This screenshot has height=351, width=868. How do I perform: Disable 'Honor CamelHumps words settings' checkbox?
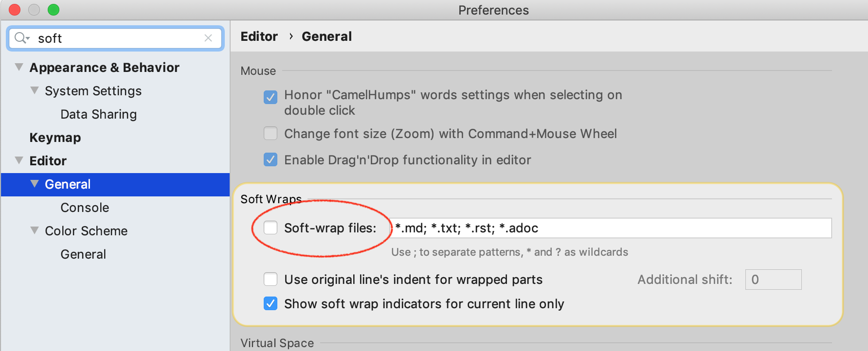tap(271, 97)
